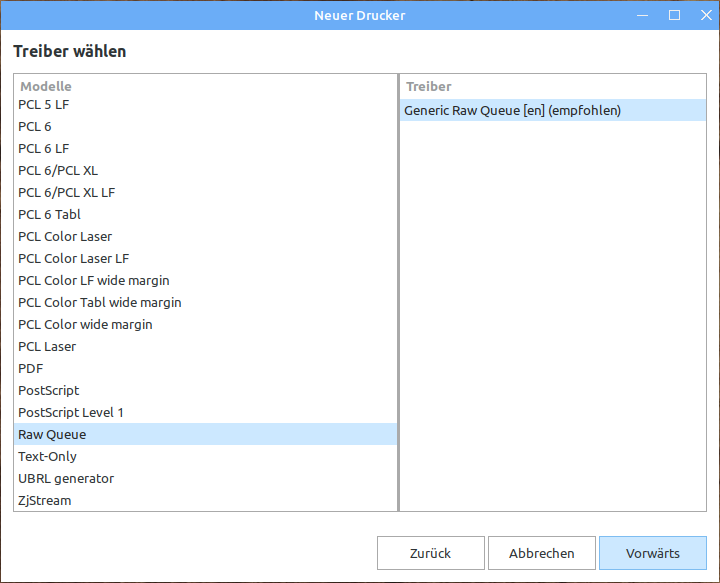Select Text-Only model entry
This screenshot has height=583, width=720.
point(48,456)
